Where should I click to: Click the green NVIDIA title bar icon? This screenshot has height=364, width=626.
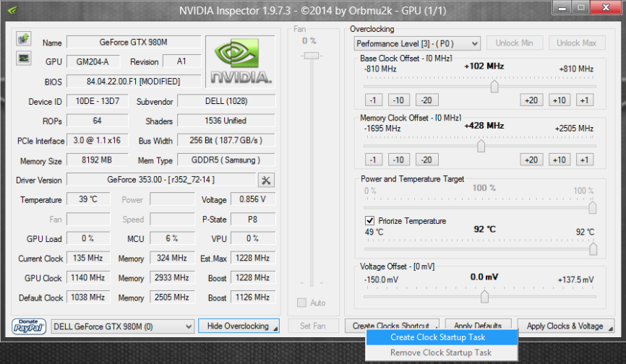(x=13, y=10)
